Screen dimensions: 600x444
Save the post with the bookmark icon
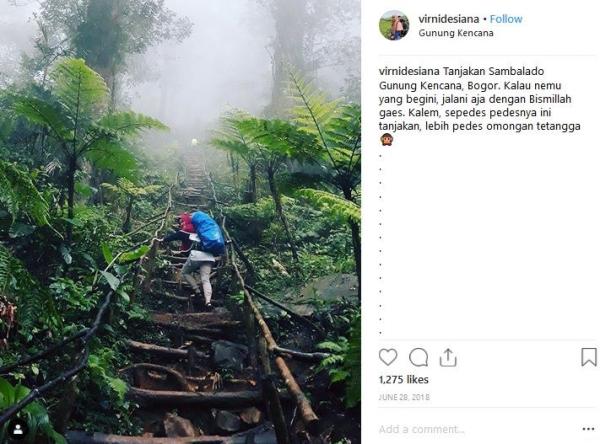coord(589,357)
